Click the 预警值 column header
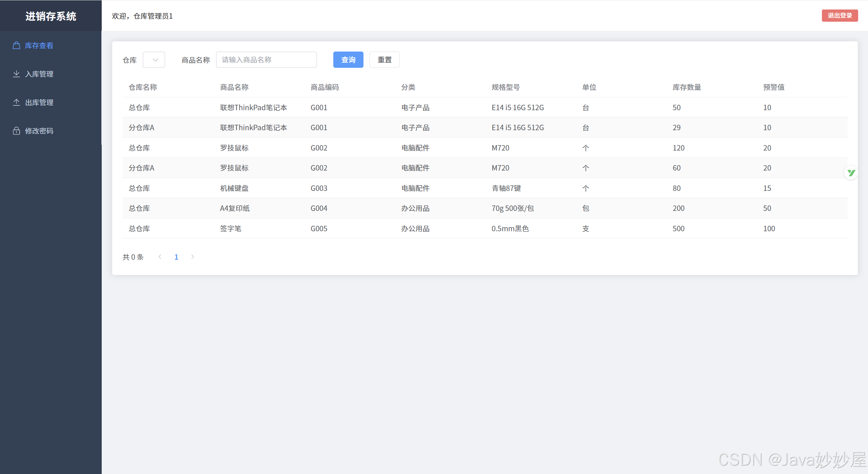This screenshot has width=868, height=474. point(774,87)
